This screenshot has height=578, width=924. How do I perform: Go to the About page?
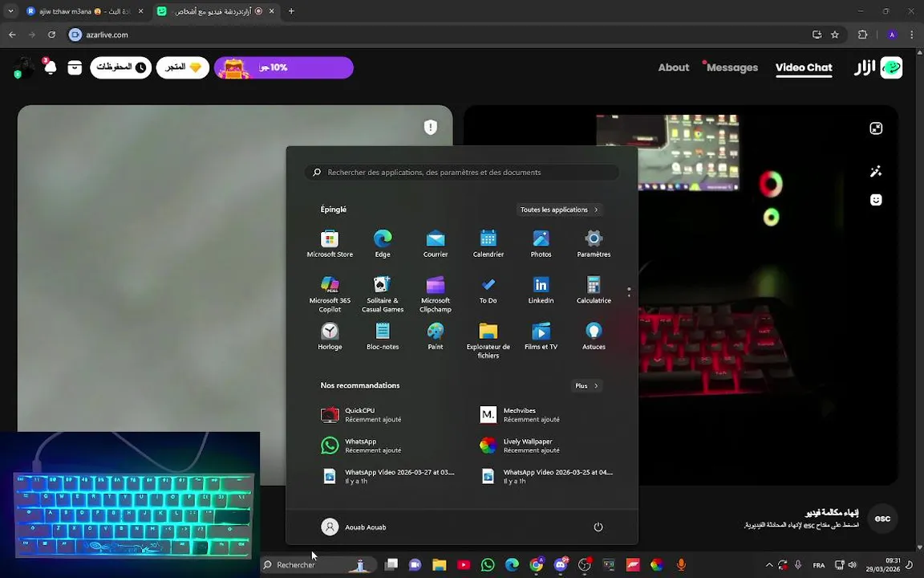point(674,67)
